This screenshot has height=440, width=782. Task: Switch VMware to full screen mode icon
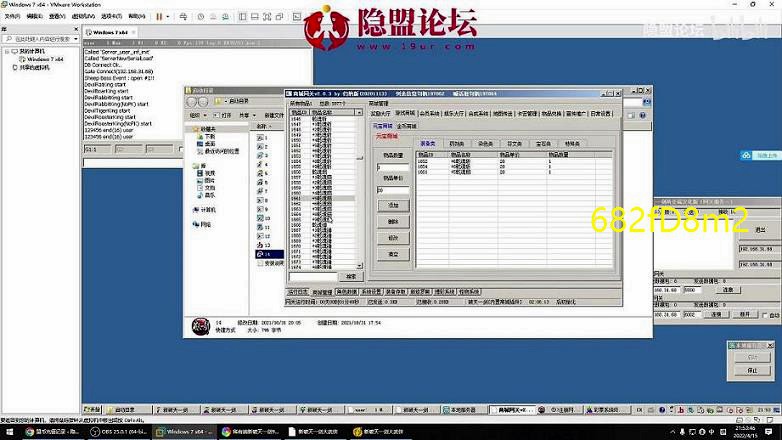click(x=267, y=16)
